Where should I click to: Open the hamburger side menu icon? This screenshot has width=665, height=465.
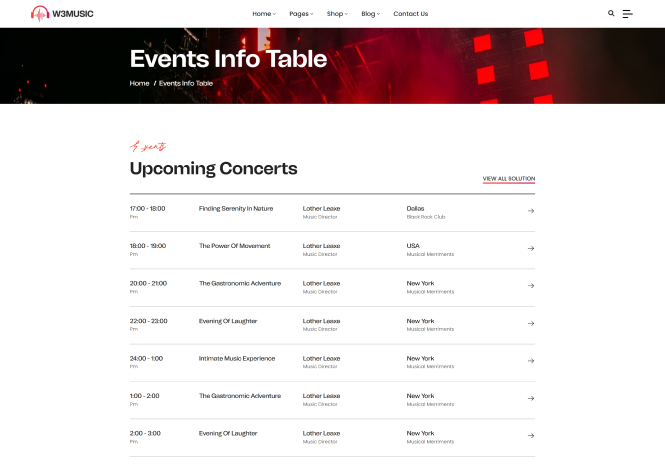pyautogui.click(x=627, y=14)
